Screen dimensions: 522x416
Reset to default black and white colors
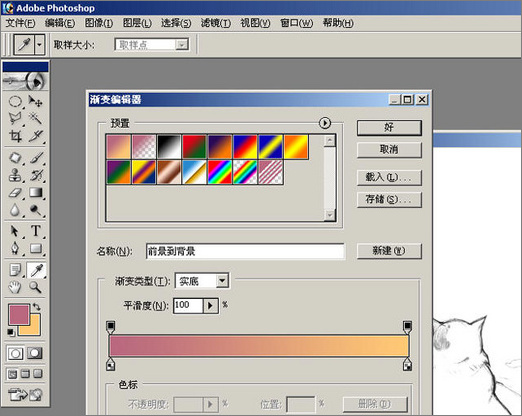tap(11, 332)
